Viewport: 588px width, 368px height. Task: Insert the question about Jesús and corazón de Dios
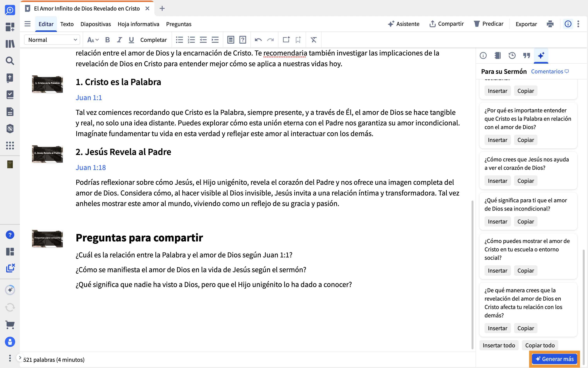tap(497, 181)
